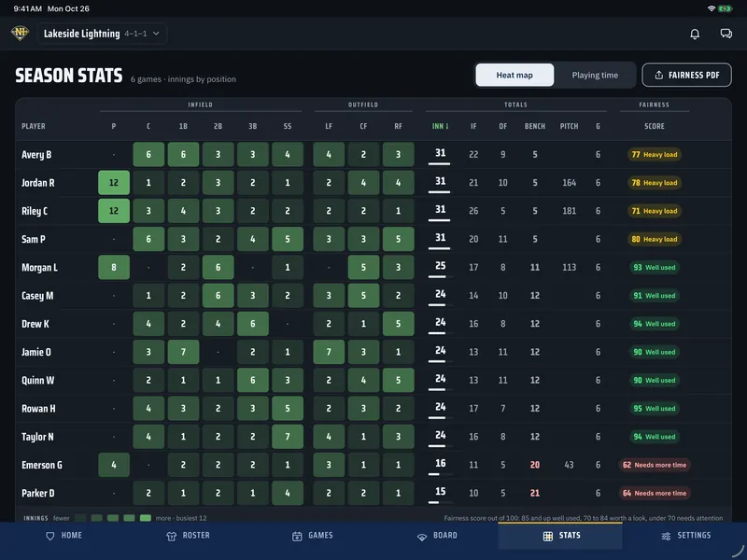This screenshot has height=560, width=747.
Task: Click Avery B's 77 Heavy load badge
Action: point(655,154)
